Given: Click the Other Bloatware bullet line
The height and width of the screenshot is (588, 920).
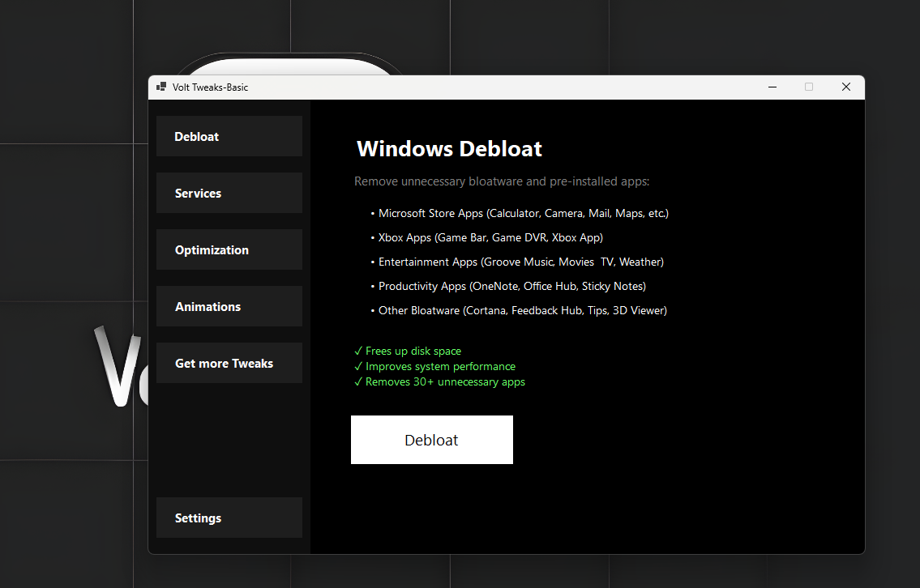Looking at the screenshot, I should pos(522,311).
